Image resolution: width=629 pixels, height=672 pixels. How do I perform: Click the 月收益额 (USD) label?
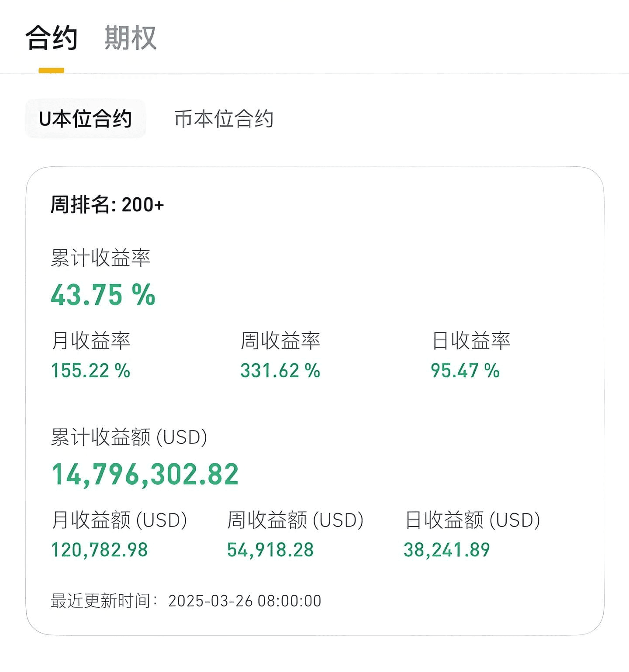coord(119,520)
